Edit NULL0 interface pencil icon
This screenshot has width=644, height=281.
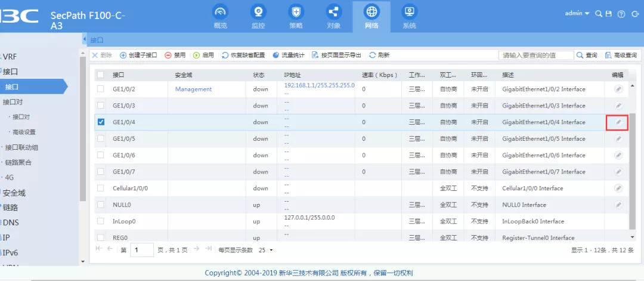coord(618,204)
